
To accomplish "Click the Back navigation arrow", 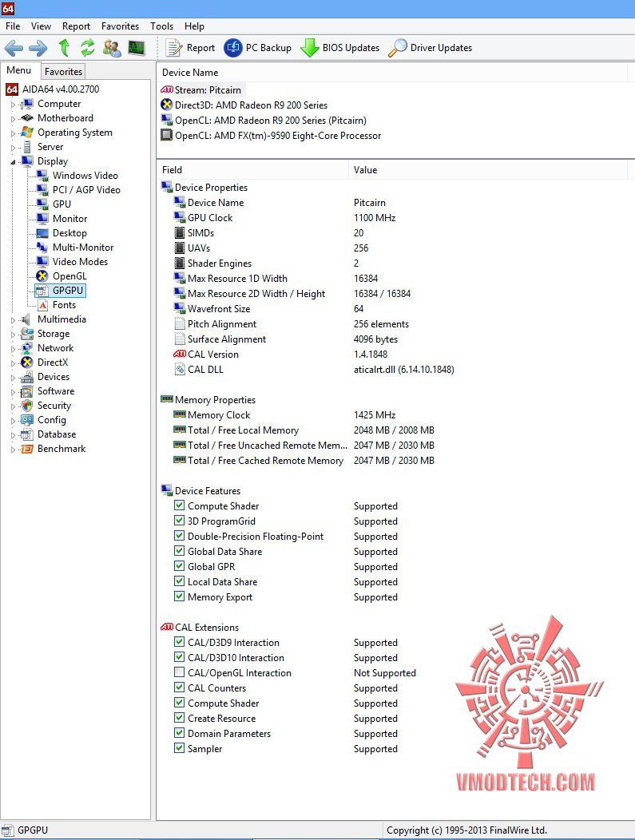I will 14,48.
